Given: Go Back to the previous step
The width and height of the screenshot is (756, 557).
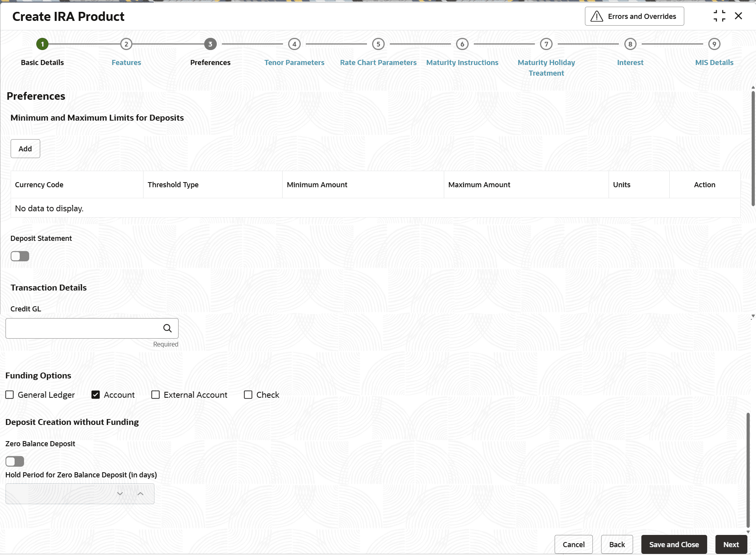Looking at the screenshot, I should coord(617,544).
